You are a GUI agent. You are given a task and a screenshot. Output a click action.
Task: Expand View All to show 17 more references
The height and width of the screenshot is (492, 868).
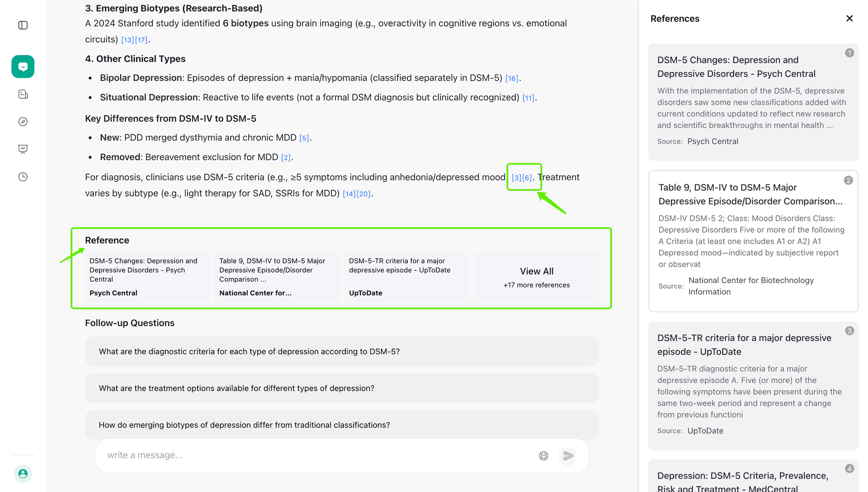[x=536, y=276]
